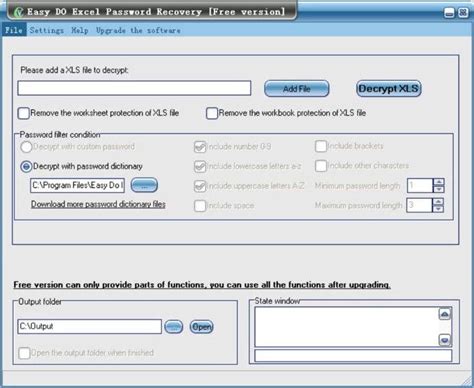Increase the Minimum password length
The height and width of the screenshot is (388, 474).
click(439, 182)
